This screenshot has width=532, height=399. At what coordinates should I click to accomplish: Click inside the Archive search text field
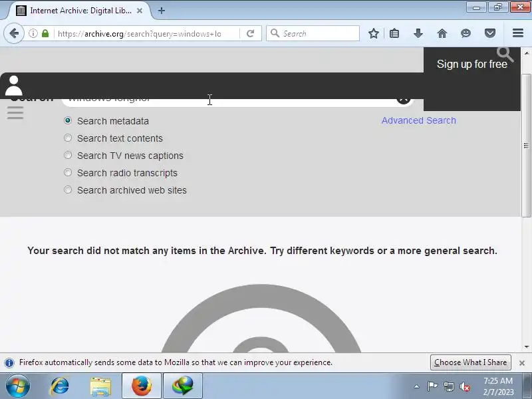pyautogui.click(x=237, y=102)
